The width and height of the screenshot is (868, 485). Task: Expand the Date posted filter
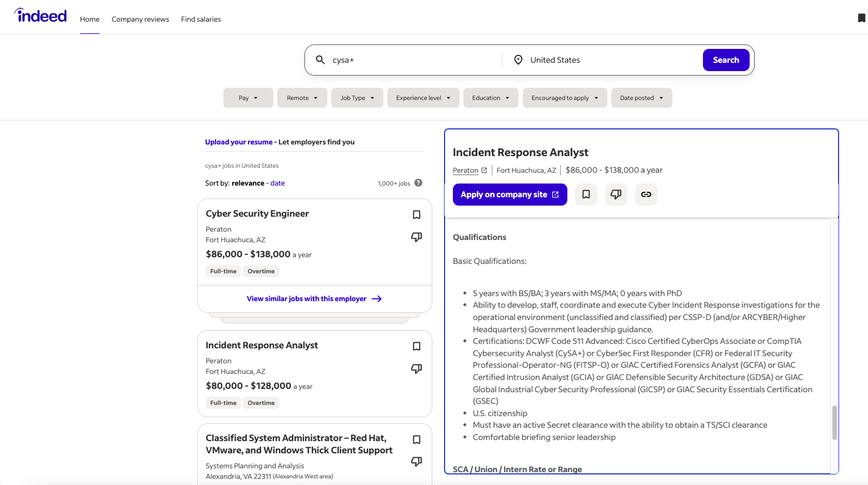[x=641, y=98]
